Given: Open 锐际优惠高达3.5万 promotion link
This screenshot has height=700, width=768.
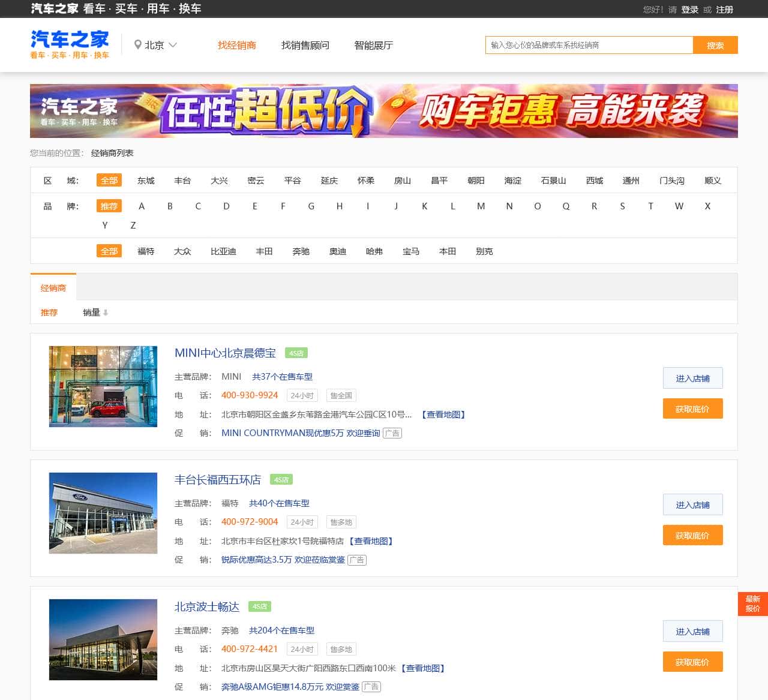Looking at the screenshot, I should tap(283, 560).
